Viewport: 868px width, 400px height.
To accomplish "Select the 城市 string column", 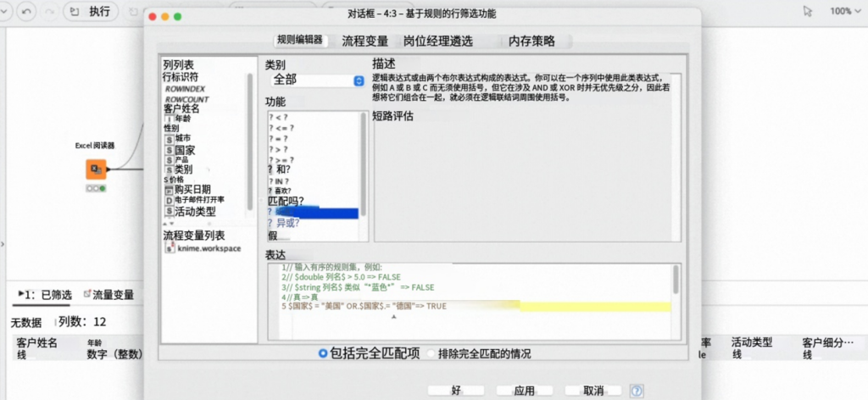I will coord(181,138).
